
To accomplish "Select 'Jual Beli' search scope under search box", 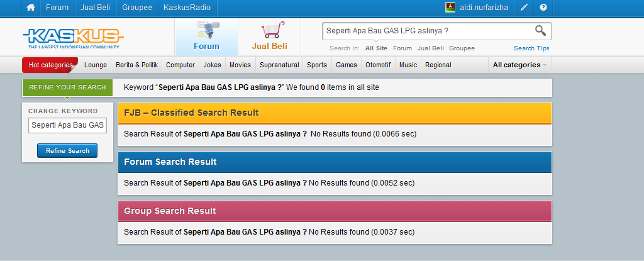I will point(430,48).
